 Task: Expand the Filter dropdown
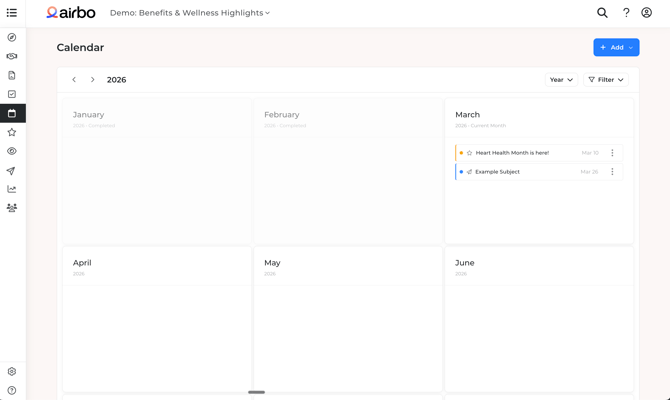click(606, 80)
